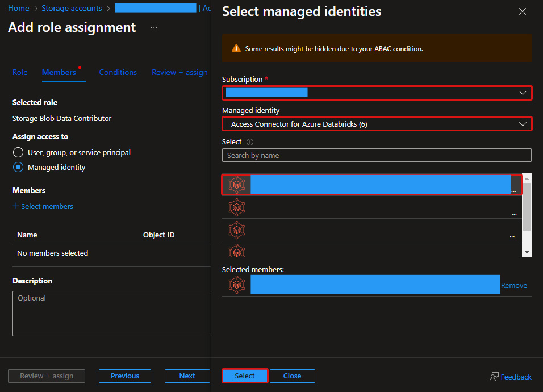The width and height of the screenshot is (543, 392).
Task: Click the Home breadcrumb link
Action: pos(19,8)
